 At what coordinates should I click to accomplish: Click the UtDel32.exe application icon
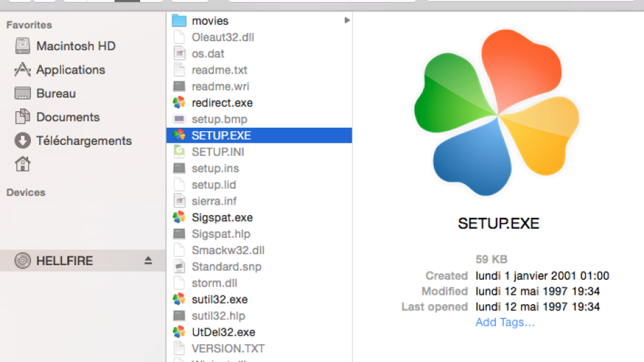pos(179,332)
